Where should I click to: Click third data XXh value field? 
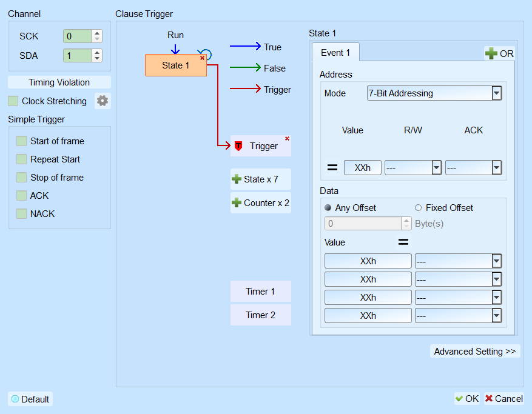368,298
